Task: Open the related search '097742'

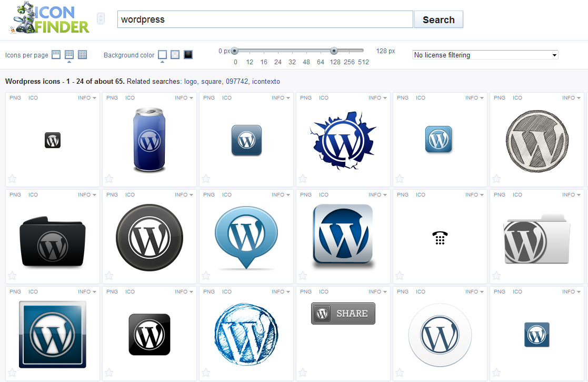Action: 237,82
